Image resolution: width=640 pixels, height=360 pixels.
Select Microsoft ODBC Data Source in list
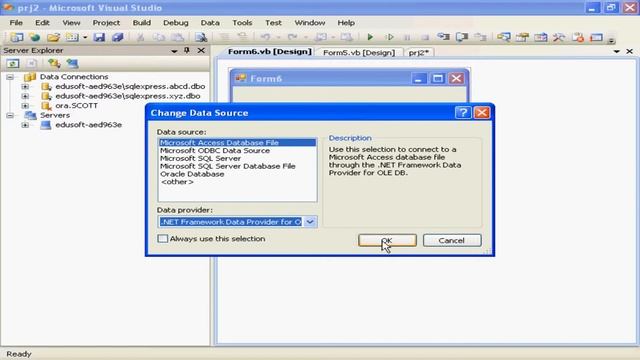click(237, 151)
